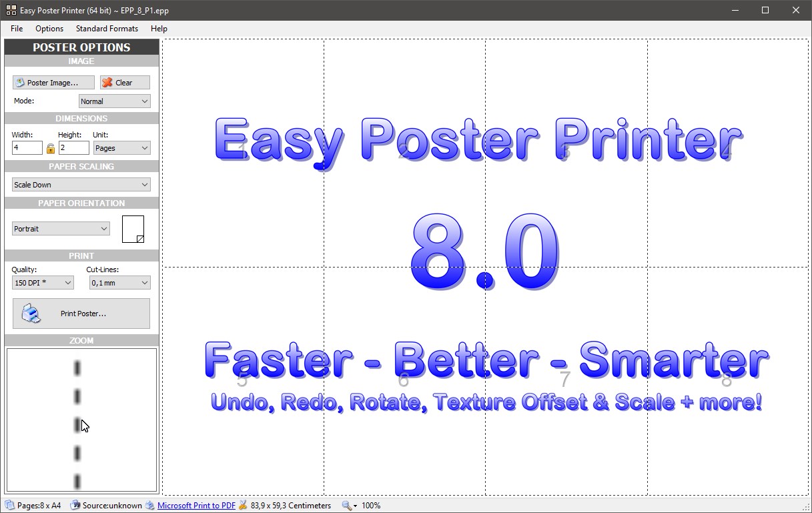
Task: Click the scissors dimensions icon in the status bar
Action: (243, 506)
